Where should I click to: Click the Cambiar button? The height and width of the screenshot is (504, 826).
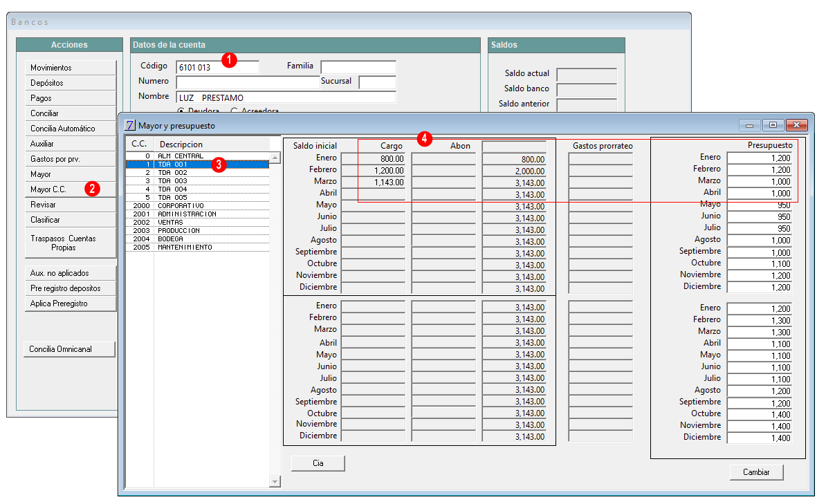tap(756, 472)
